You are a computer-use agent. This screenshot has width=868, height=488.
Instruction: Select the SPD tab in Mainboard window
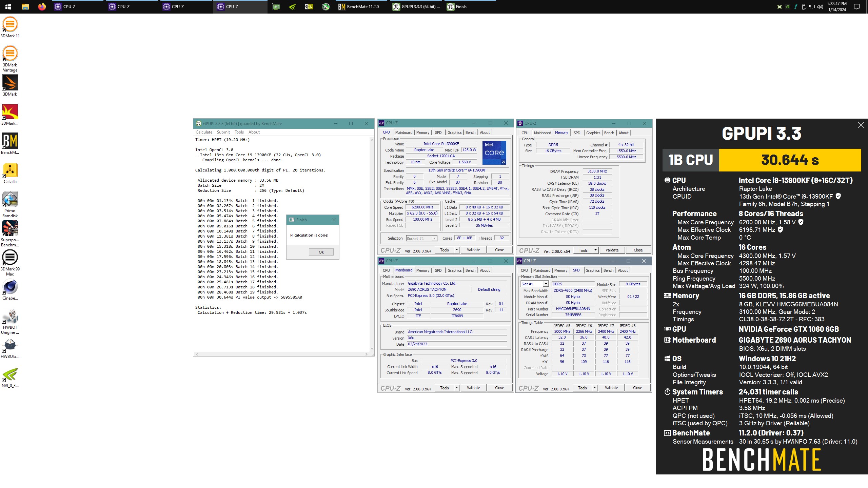point(438,270)
